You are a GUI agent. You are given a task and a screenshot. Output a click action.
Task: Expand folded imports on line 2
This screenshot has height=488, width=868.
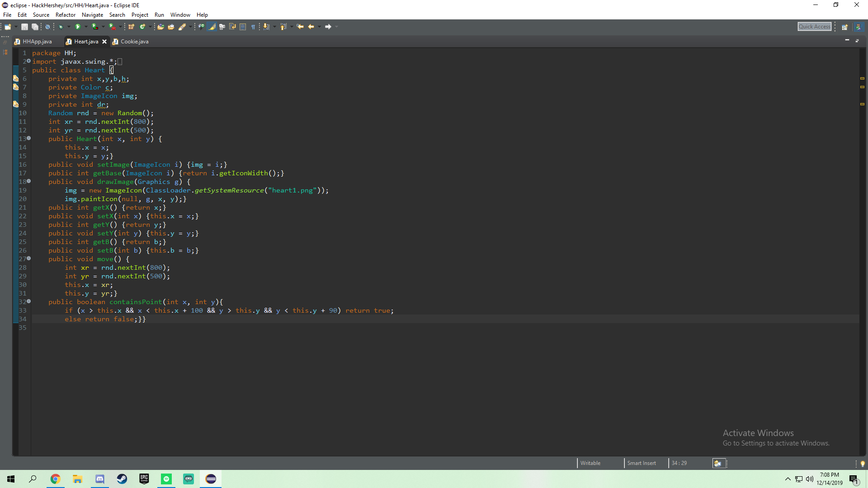coord(28,61)
